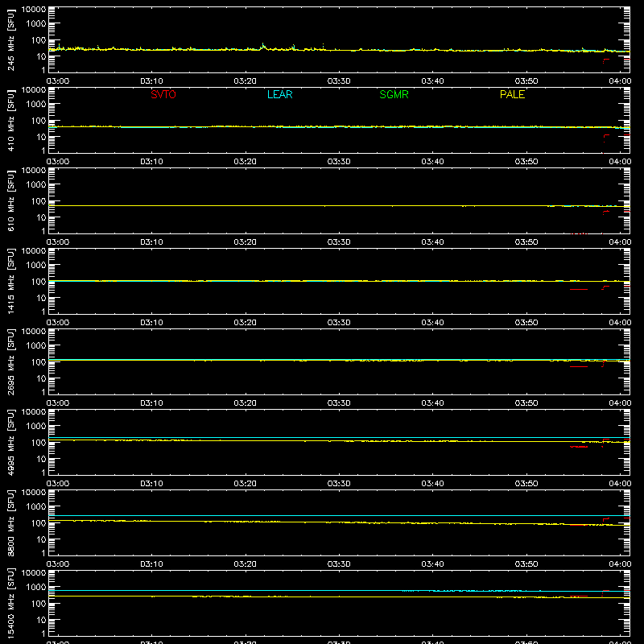Click 03:20 time label under 245 MHz panel

[x=246, y=81]
